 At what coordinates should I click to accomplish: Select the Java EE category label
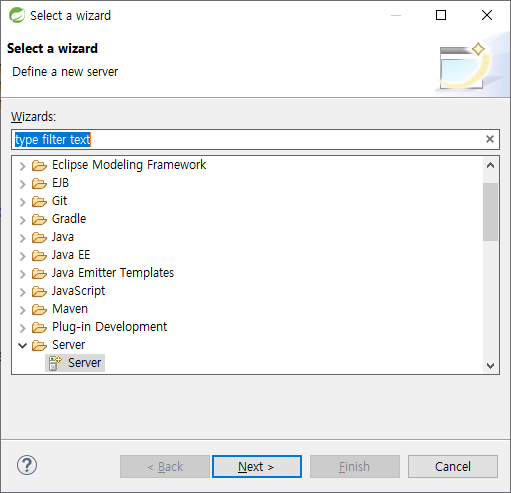71,255
